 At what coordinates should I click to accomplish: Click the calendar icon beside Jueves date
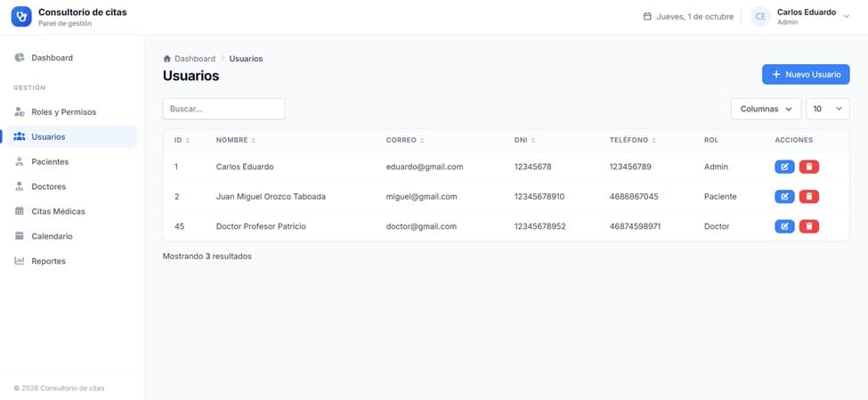click(647, 17)
